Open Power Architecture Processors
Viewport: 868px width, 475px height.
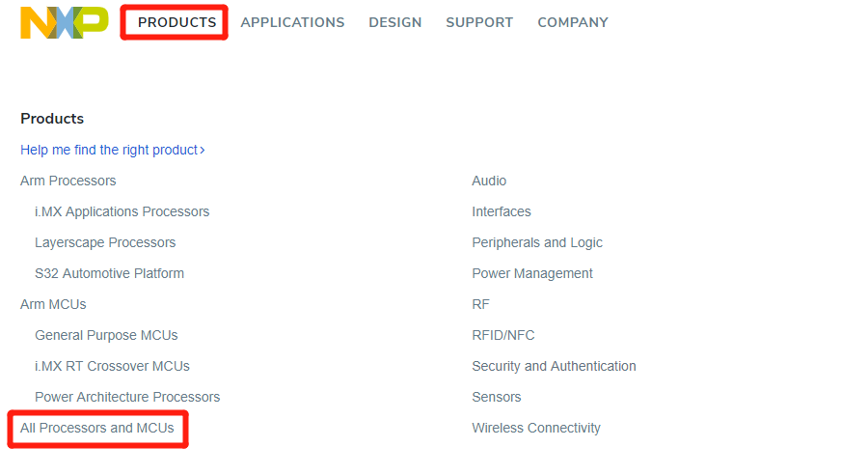[127, 398]
